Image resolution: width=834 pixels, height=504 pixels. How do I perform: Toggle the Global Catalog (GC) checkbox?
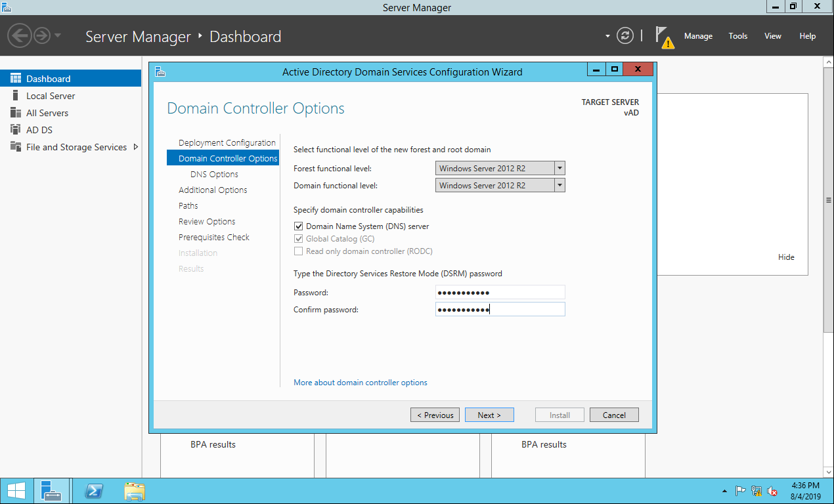pyautogui.click(x=298, y=239)
